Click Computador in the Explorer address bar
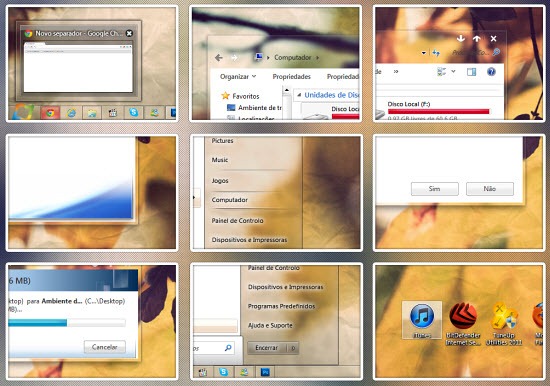 tap(293, 58)
